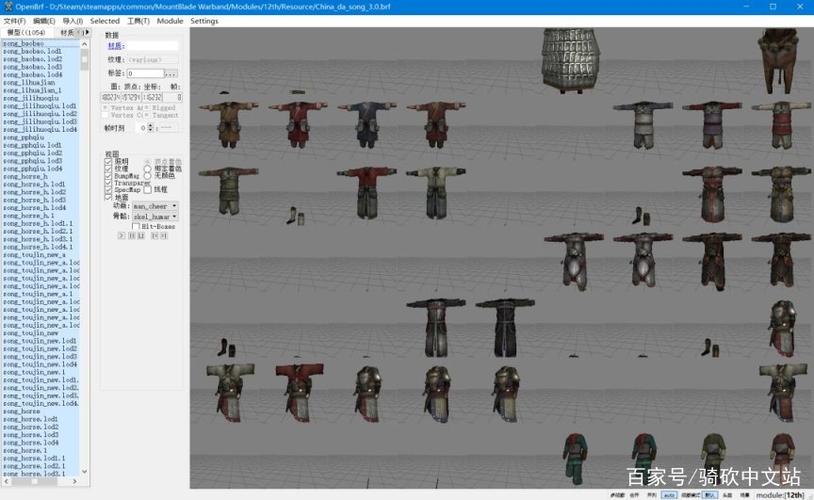Click the tab bar right scroll arrow
This screenshot has width=814, height=500.
tap(87, 32)
